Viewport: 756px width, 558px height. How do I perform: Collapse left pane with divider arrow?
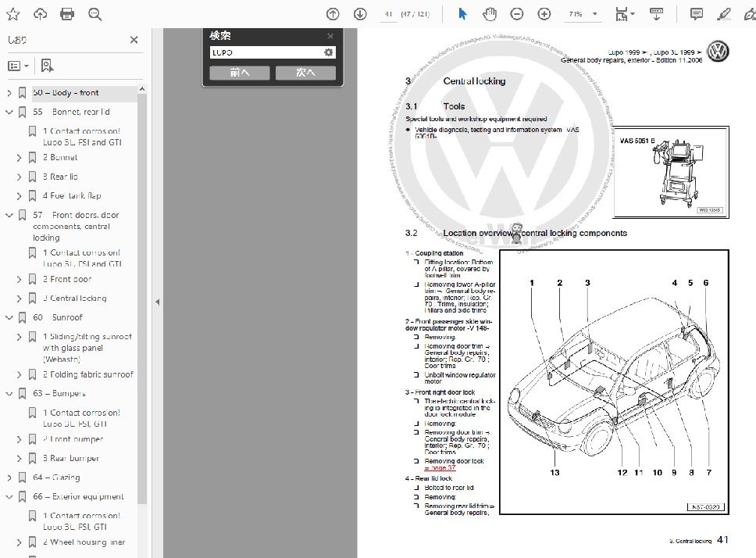point(157,302)
